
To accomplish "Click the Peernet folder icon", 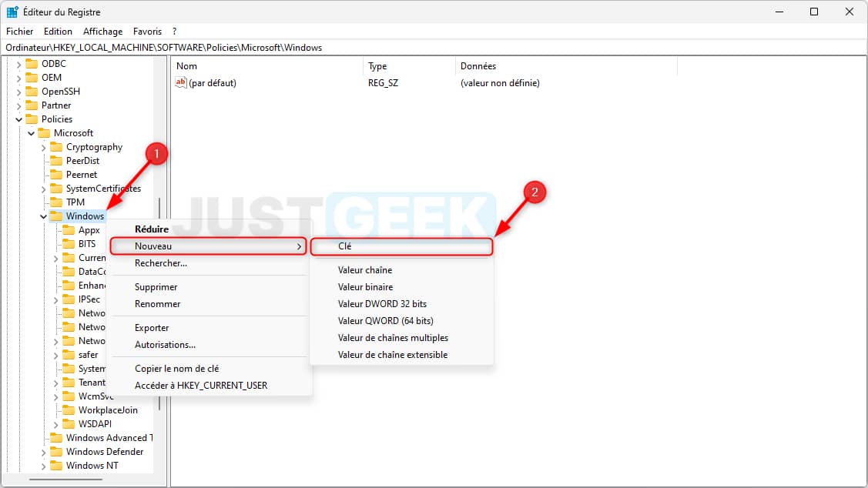I will tap(56, 174).
